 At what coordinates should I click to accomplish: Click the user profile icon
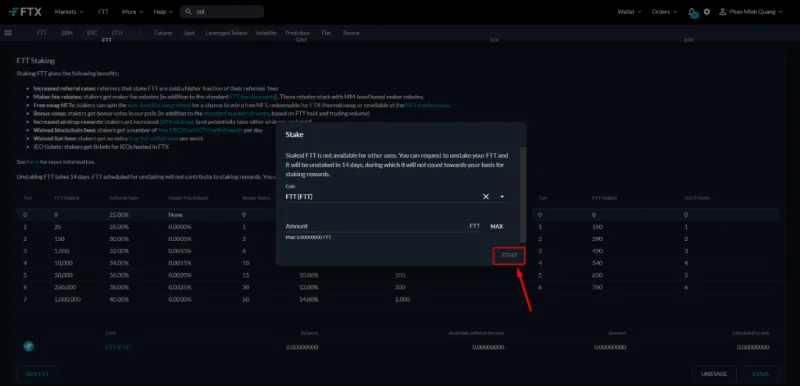click(x=722, y=12)
